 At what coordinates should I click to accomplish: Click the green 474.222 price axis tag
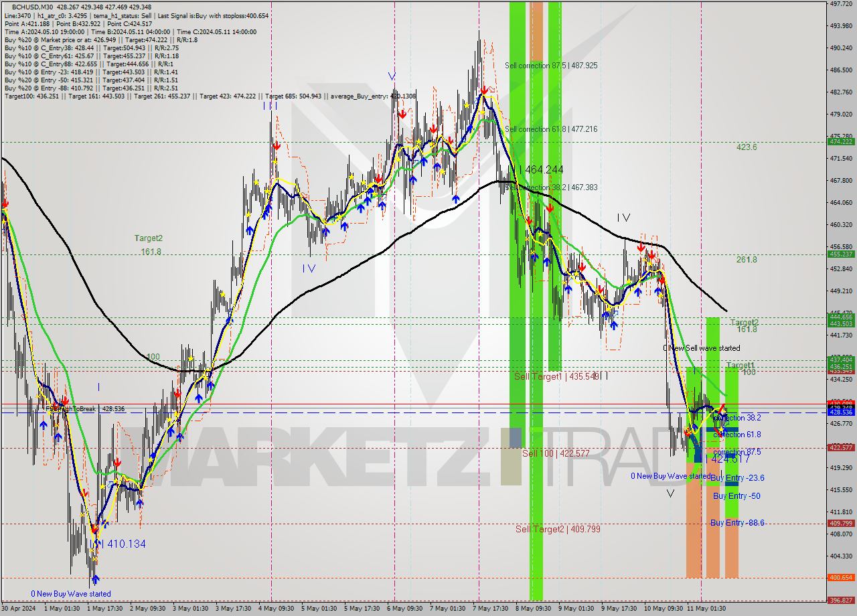coord(841,141)
